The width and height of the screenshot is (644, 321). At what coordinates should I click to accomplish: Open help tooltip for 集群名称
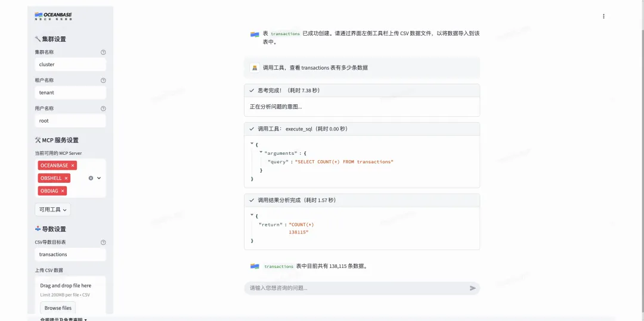103,52
